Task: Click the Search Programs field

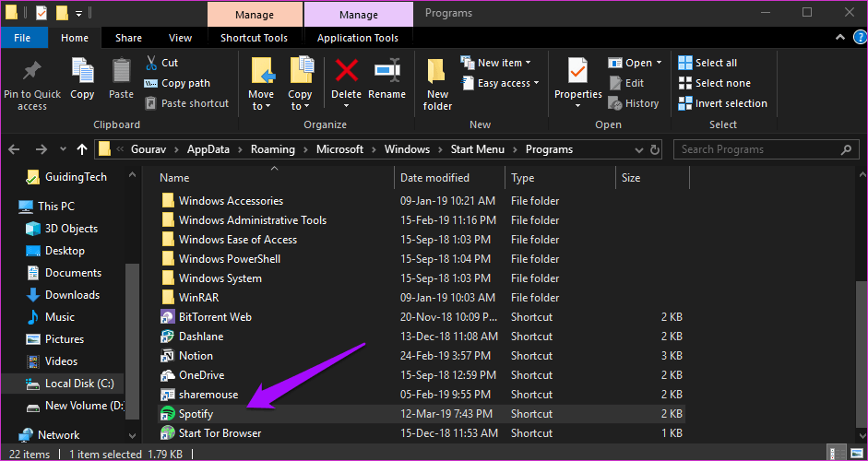Action: tap(765, 149)
